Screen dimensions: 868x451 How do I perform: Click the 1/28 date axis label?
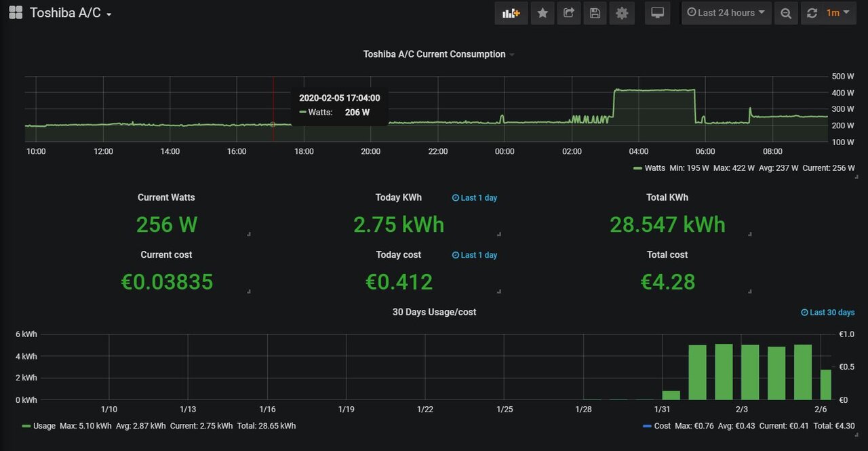[x=584, y=410]
